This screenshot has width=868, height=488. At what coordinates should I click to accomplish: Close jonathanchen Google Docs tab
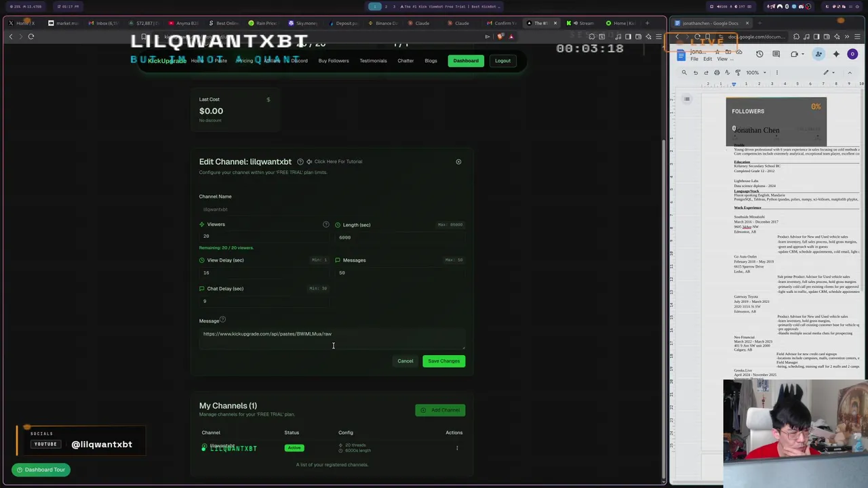747,23
